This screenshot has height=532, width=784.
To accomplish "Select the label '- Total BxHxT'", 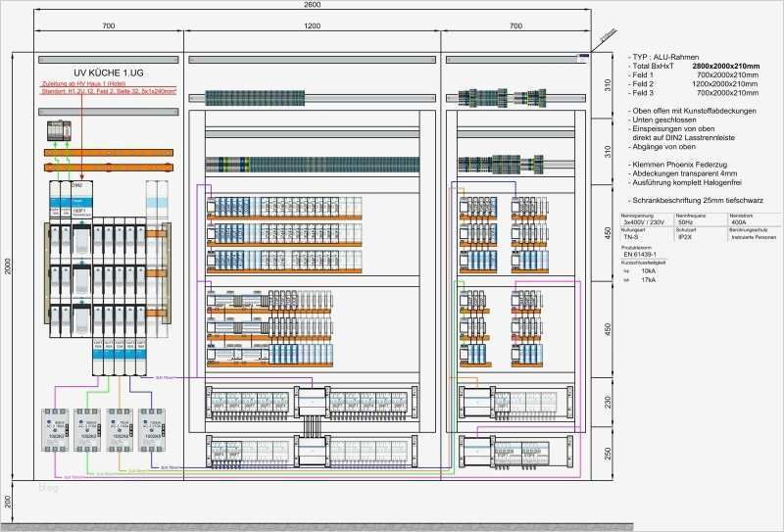I will coord(651,66).
